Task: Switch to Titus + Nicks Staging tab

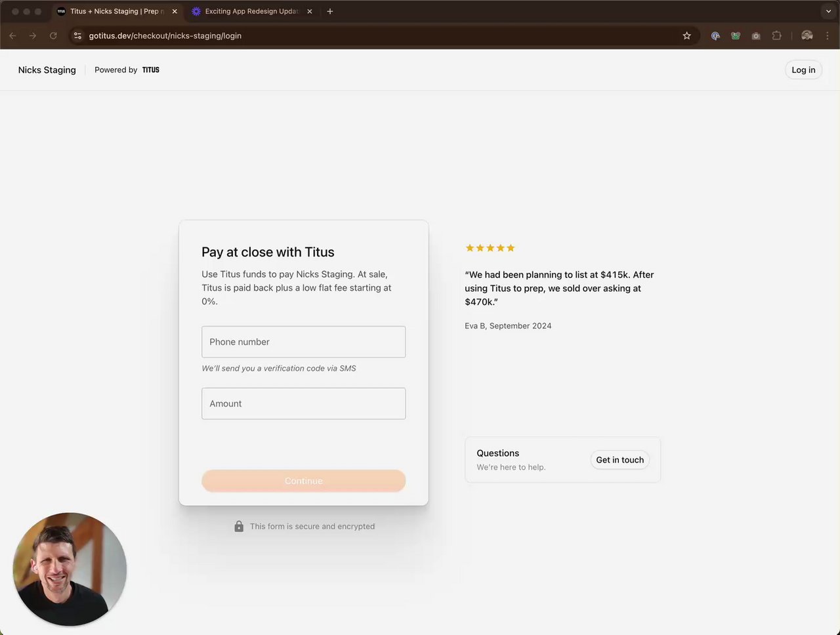Action: tap(118, 11)
